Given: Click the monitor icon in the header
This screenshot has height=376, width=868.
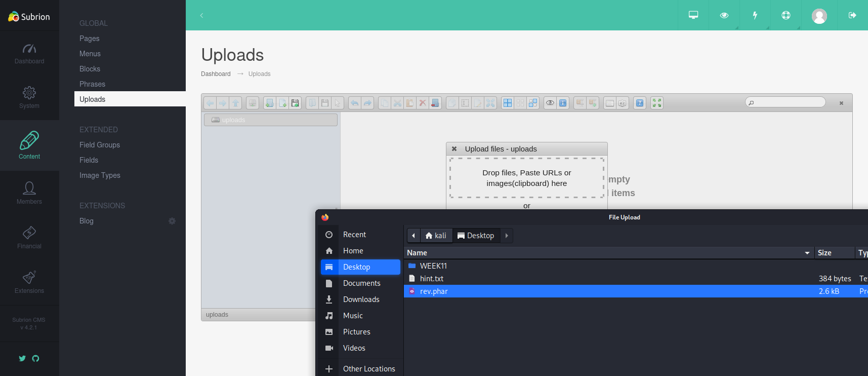Looking at the screenshot, I should pos(693,15).
